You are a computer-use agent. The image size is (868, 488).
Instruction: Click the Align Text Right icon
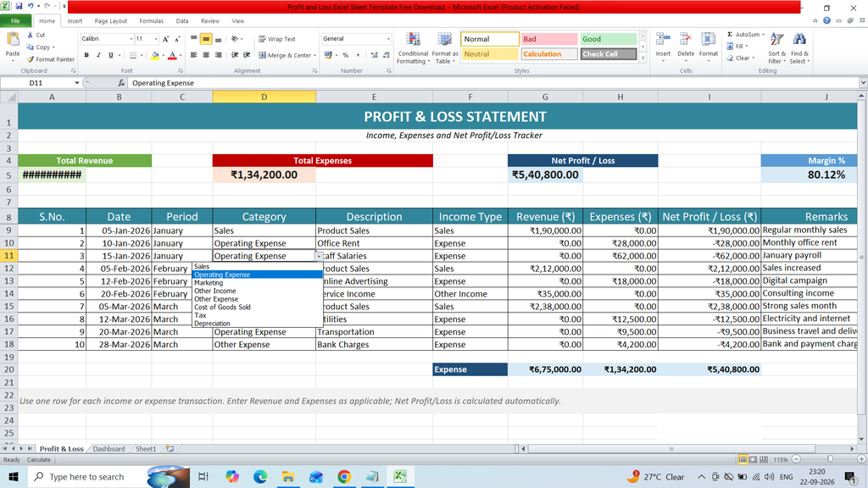pos(218,55)
